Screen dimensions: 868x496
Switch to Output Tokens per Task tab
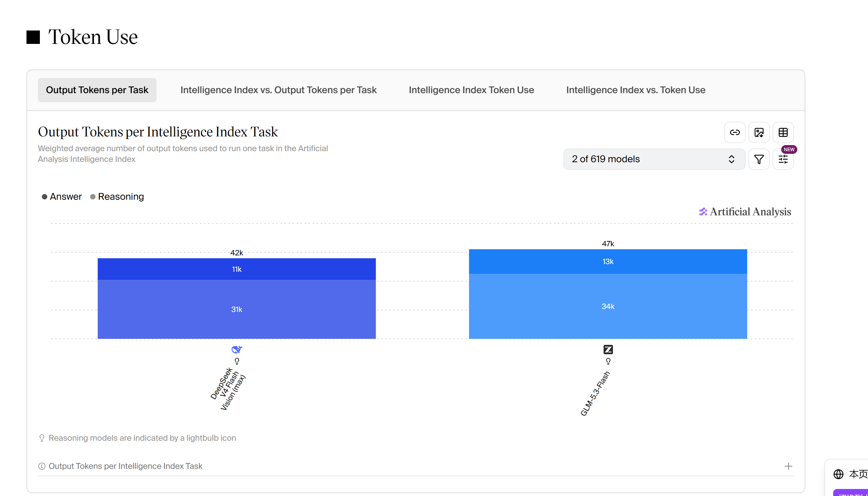point(97,90)
